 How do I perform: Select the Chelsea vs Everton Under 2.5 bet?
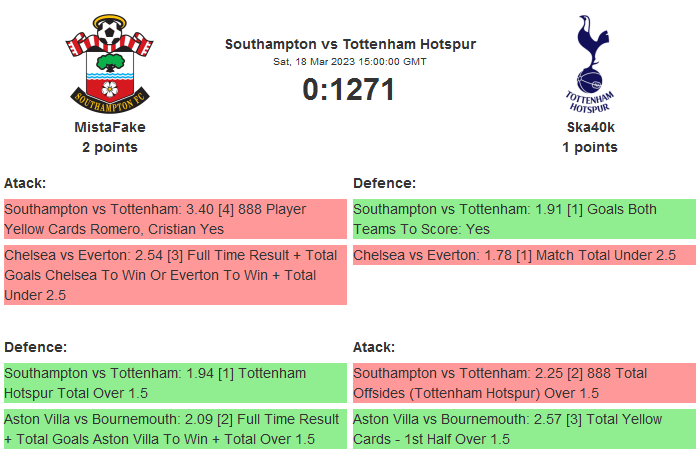[524, 255]
